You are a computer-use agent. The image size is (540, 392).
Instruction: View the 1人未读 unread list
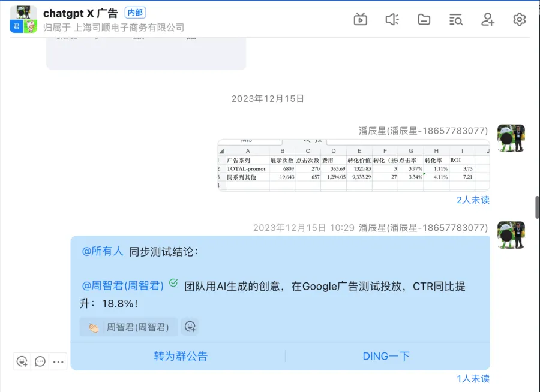[473, 379]
